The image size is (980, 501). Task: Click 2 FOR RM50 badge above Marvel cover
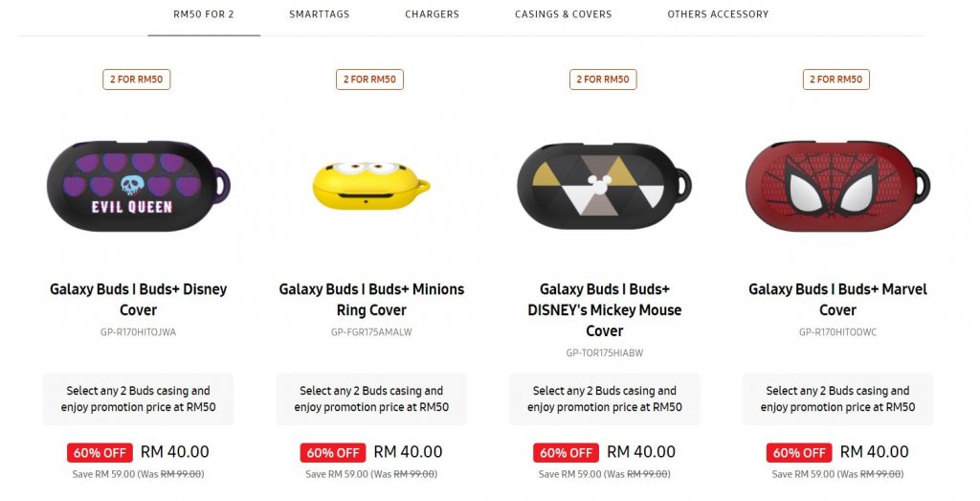[x=836, y=80]
